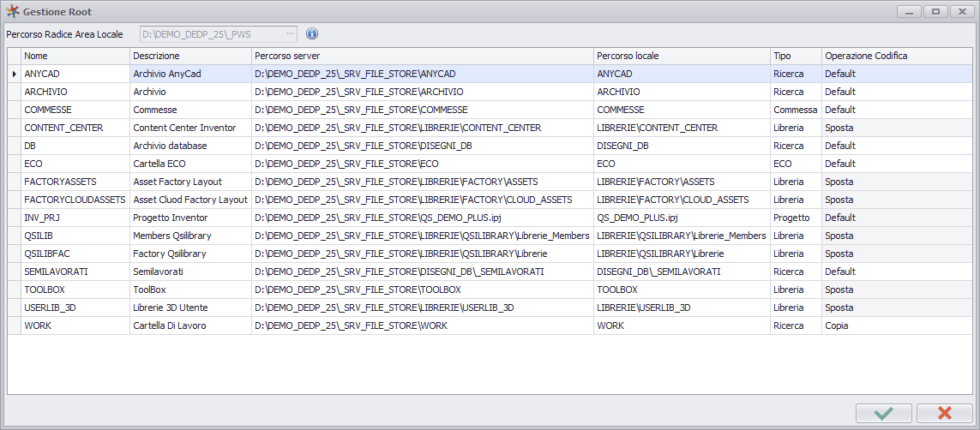Click the SEMILAVORATI server path cell
980x430 pixels.
click(423, 272)
